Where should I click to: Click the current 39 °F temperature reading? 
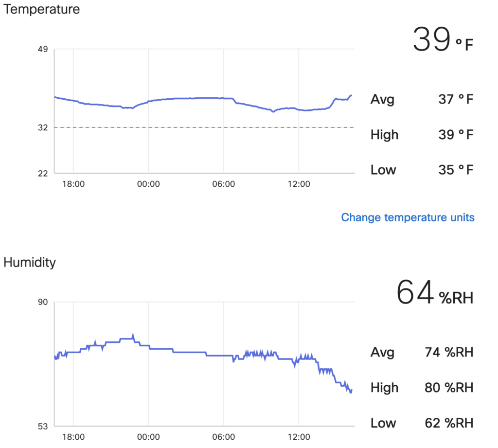click(442, 40)
